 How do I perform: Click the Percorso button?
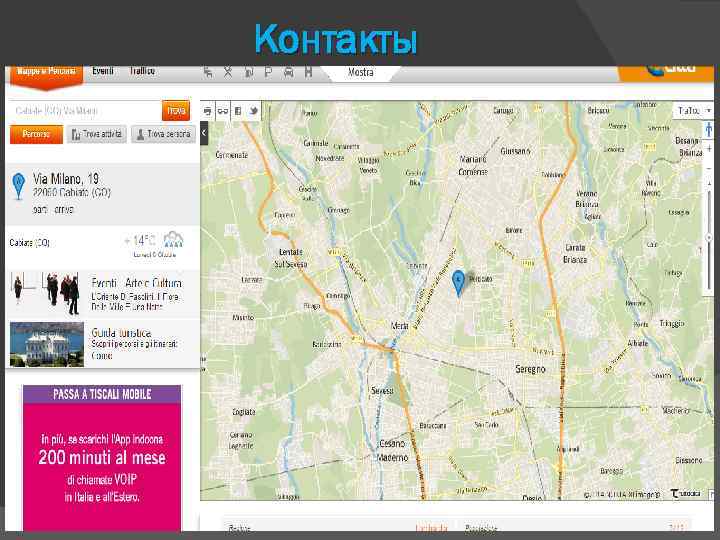(x=36, y=134)
